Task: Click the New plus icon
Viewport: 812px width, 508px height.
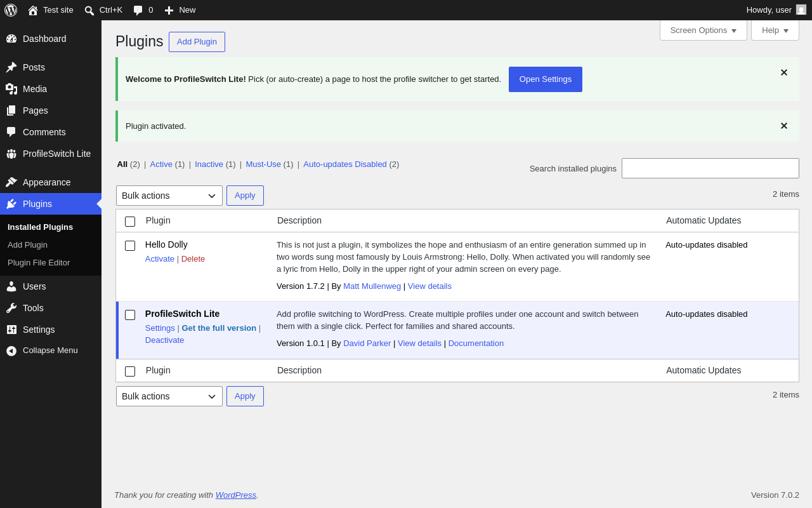Action: click(x=169, y=10)
